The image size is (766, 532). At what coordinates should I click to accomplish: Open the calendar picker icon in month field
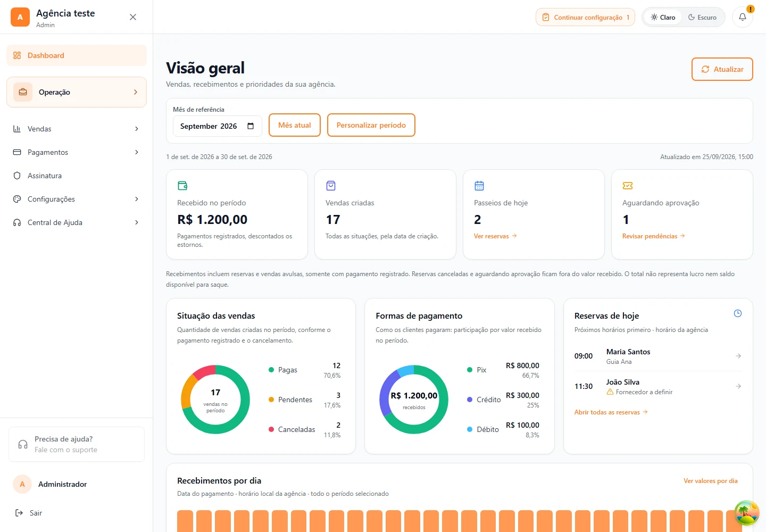click(251, 126)
